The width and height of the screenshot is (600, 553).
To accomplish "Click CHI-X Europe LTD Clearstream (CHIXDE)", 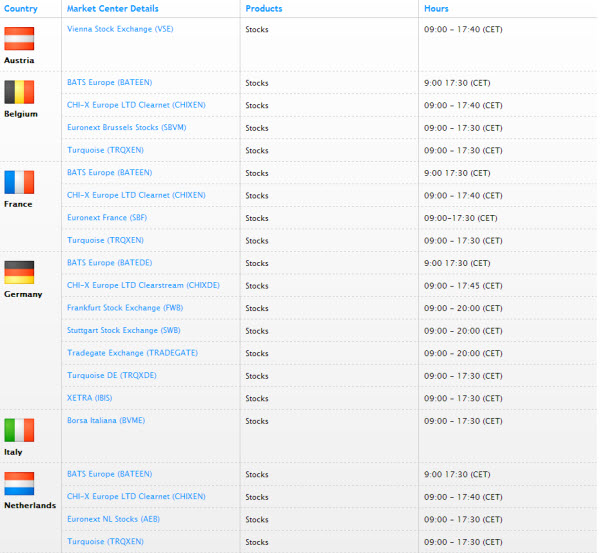I will (x=143, y=285).
